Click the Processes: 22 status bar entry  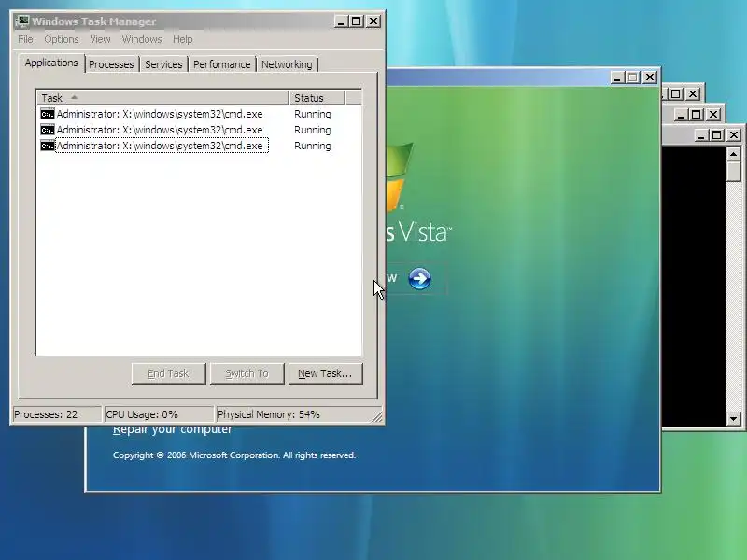tap(57, 414)
